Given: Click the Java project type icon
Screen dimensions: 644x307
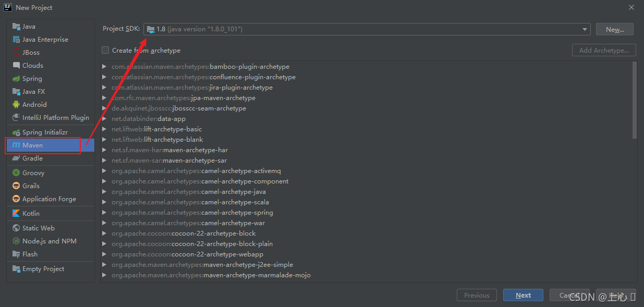Looking at the screenshot, I should tap(16, 26).
